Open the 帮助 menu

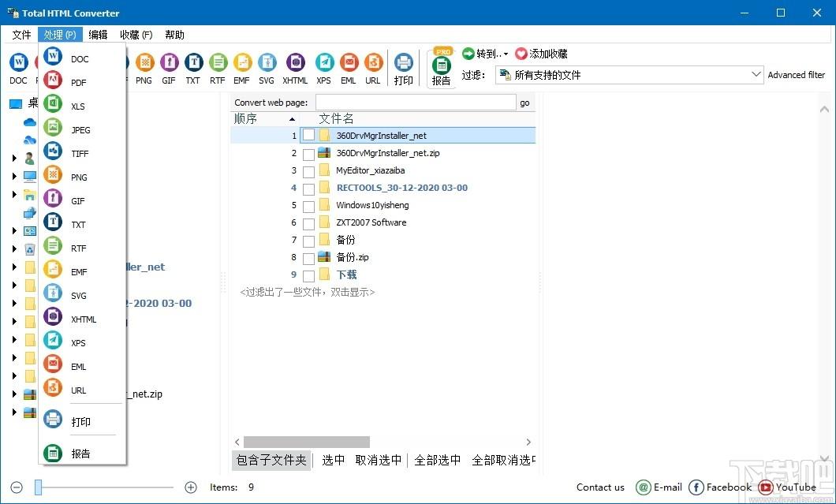[174, 35]
